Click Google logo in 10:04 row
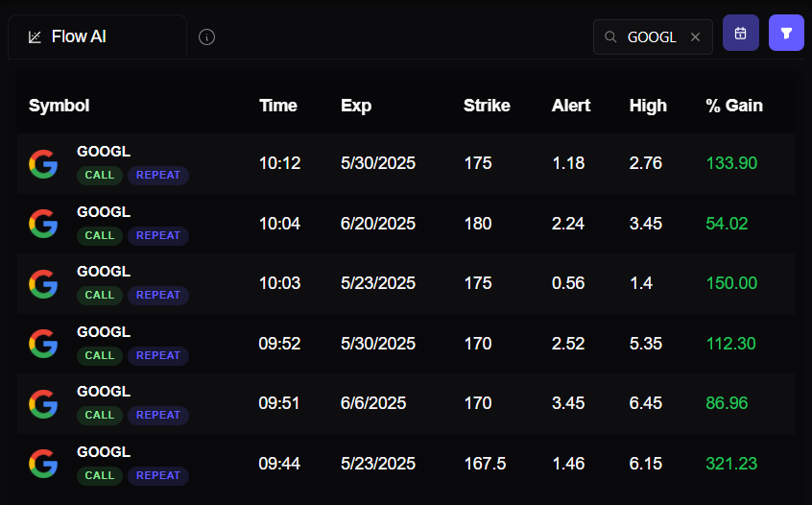The width and height of the screenshot is (812, 505). pos(43,224)
